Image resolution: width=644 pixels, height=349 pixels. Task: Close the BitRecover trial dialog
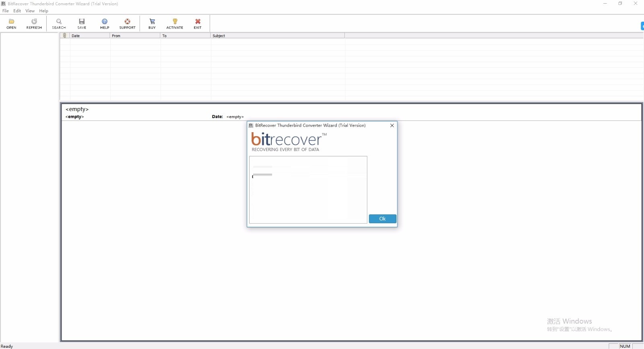pyautogui.click(x=392, y=125)
